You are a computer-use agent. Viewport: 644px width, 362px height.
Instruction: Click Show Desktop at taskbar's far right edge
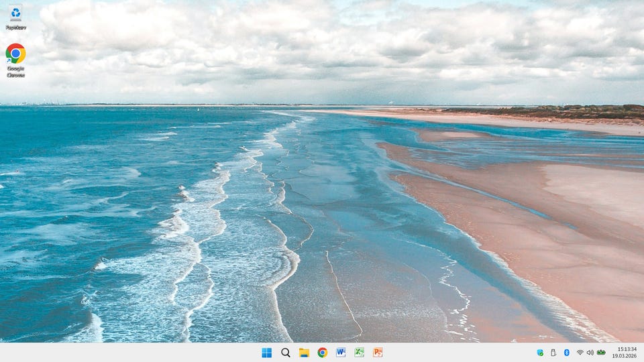click(x=642, y=353)
